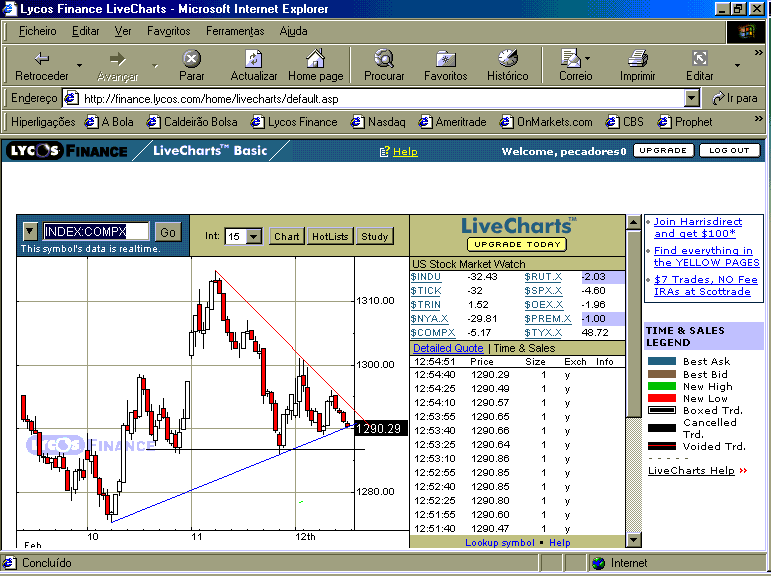
Task: Click the UPGRADE button in header
Action: 663,151
